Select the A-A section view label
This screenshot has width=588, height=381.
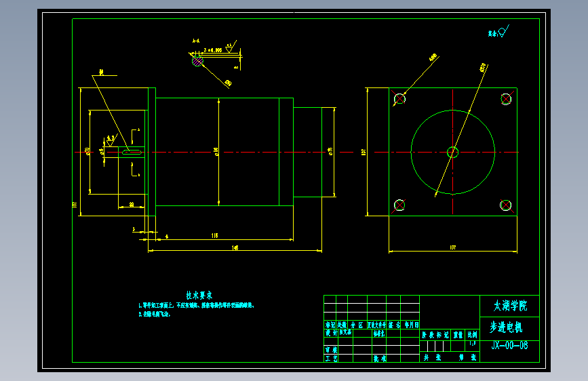click(196, 41)
